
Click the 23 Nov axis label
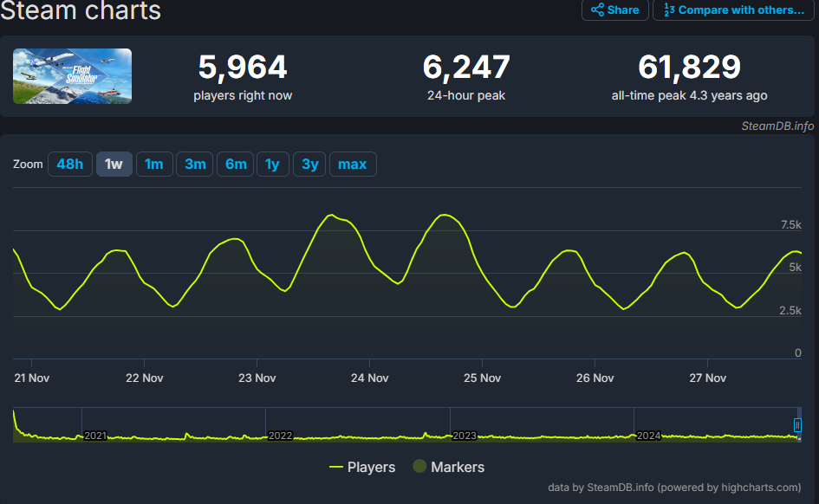point(257,378)
